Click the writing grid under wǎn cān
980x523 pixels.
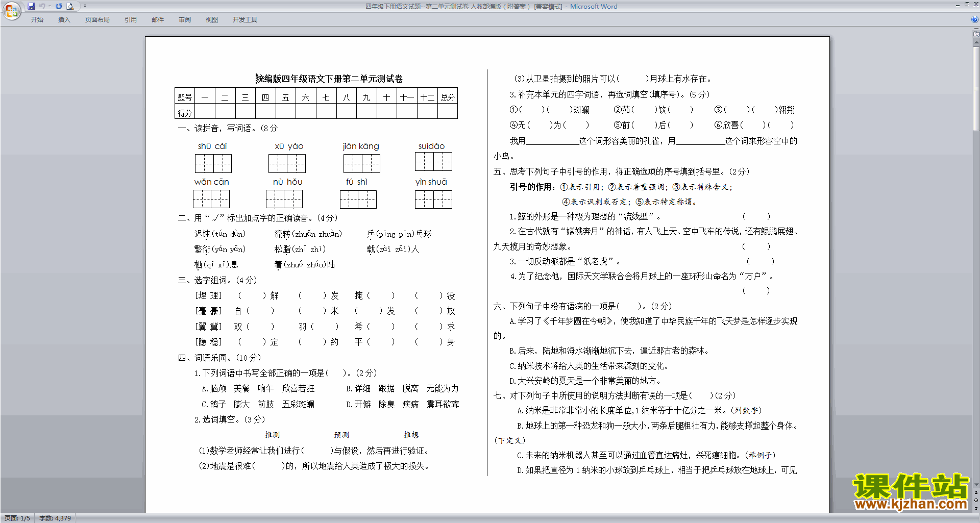(x=211, y=199)
